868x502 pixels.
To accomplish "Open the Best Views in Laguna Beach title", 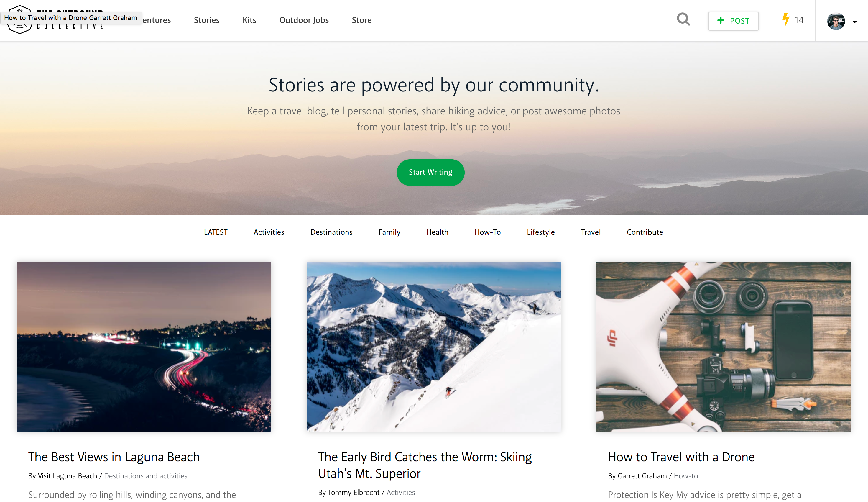I will (x=114, y=457).
